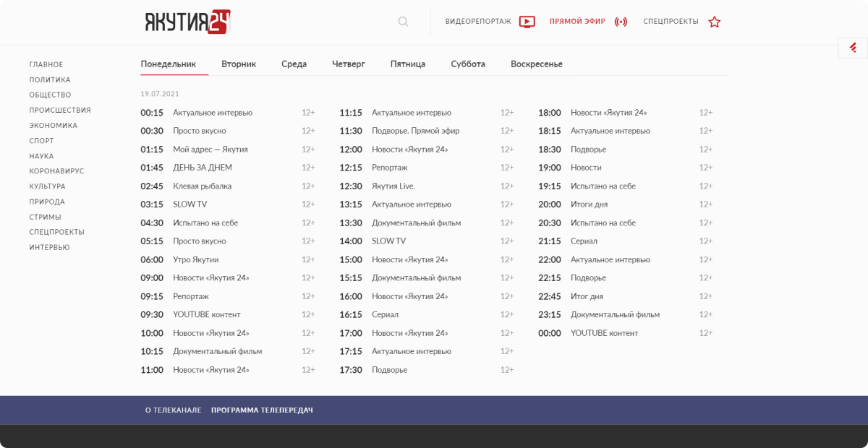The image size is (868, 448).
Task: Open ОБЩЕСТВО section in sidebar
Action: pos(51,95)
